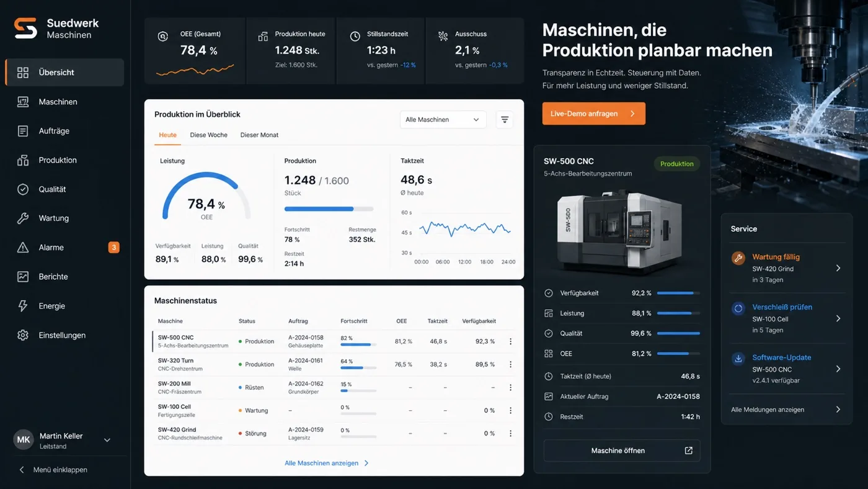Open the Software-Update entry chevron
The width and height of the screenshot is (868, 489).
pyautogui.click(x=838, y=369)
